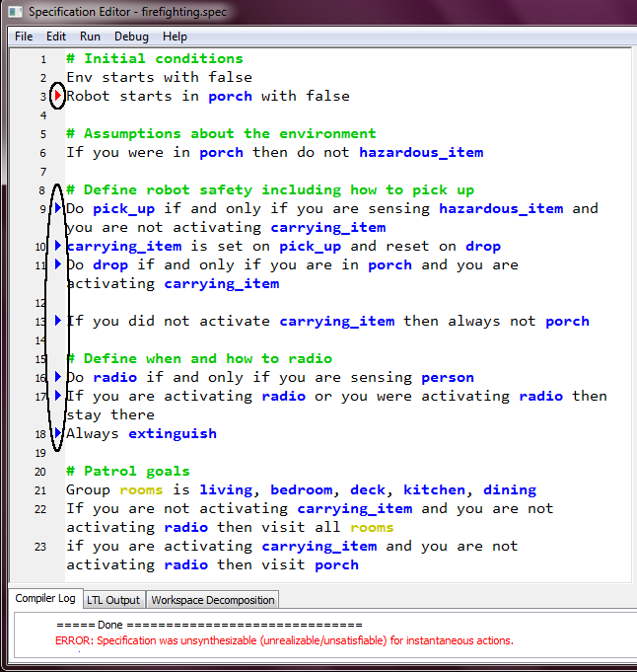Open the File menu
637x672 pixels.
coord(24,37)
